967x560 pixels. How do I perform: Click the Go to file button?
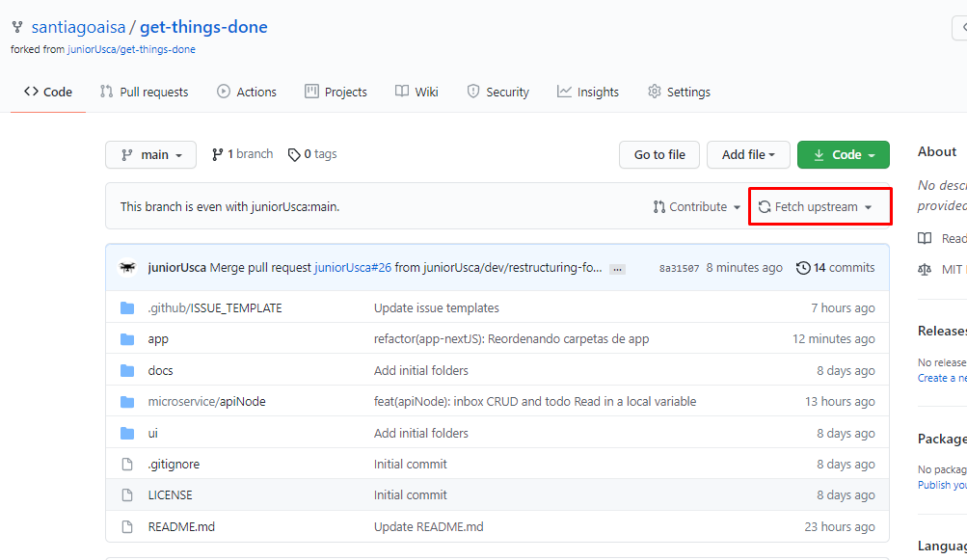pos(659,155)
